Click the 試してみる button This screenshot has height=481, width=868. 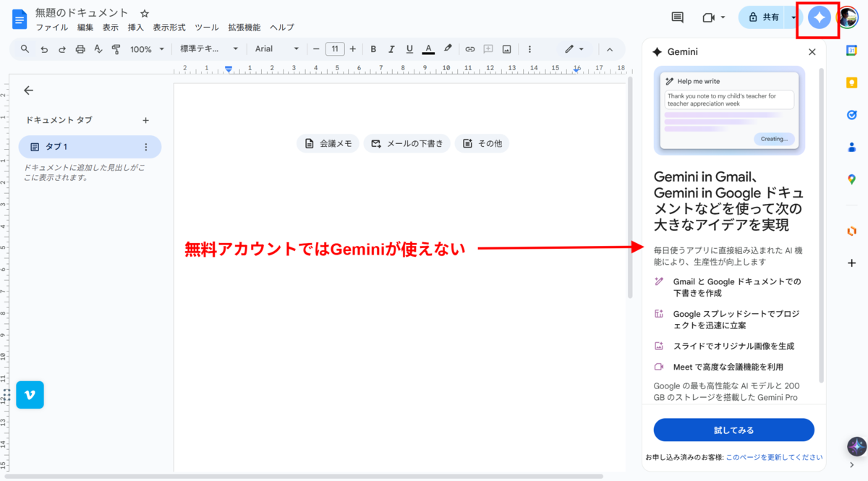[733, 430]
